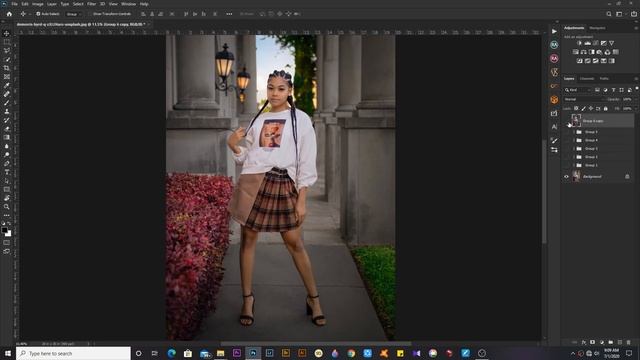Viewport: 640px width, 360px height.
Task: Open the Actions play panel icon
Action: point(554,31)
